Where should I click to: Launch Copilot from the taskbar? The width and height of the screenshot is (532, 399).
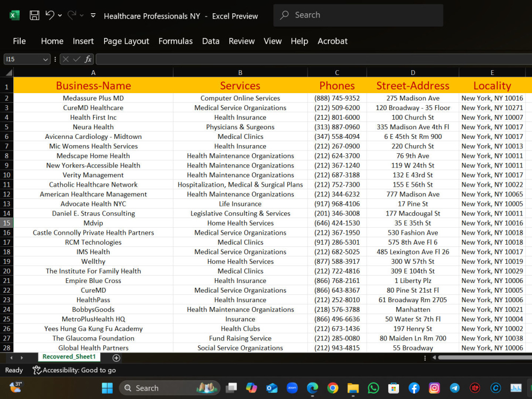click(x=252, y=388)
